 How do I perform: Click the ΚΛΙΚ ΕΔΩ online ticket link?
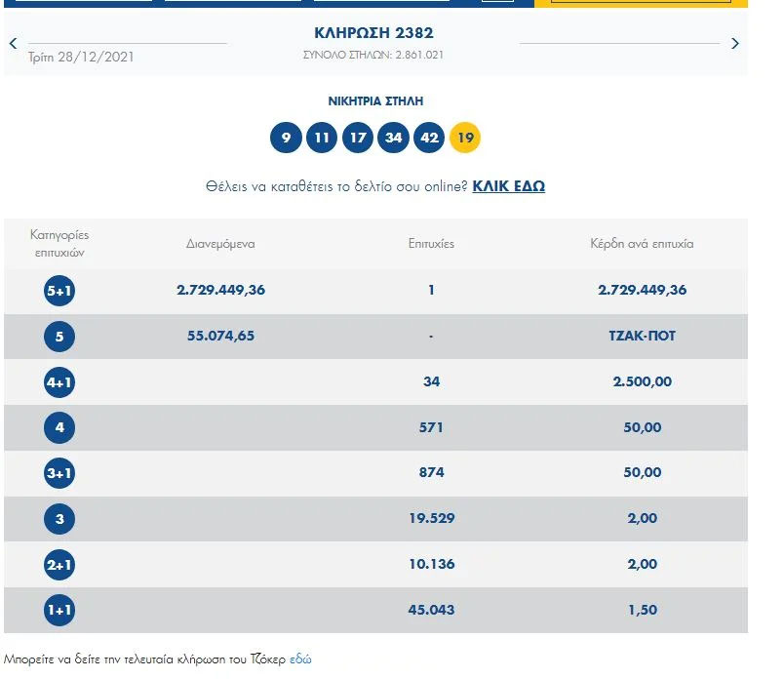(x=508, y=186)
